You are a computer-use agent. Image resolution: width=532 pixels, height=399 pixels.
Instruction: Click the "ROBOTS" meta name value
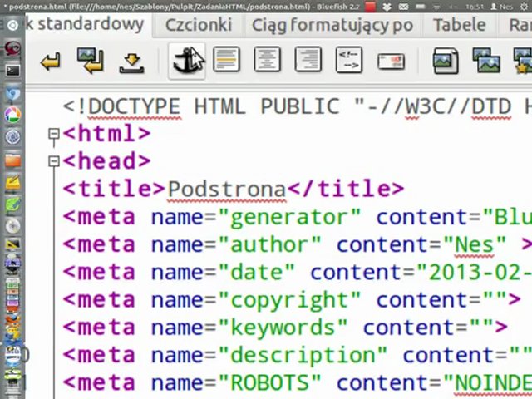point(270,382)
